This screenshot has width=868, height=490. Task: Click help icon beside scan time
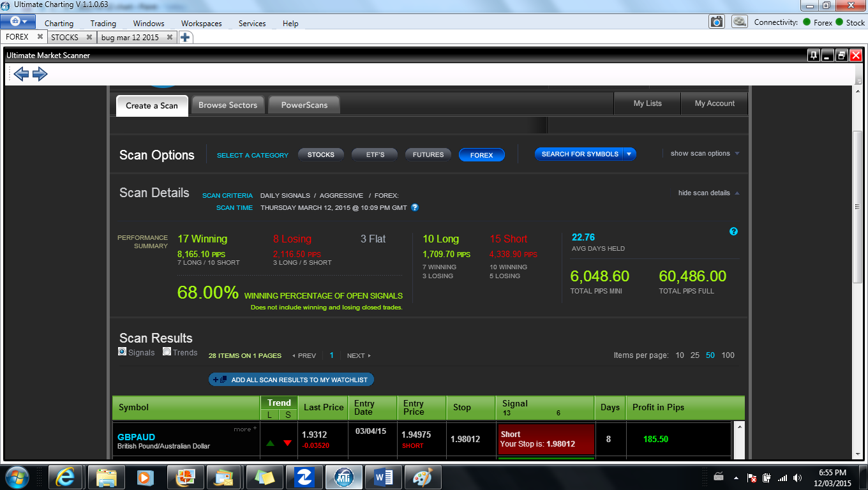415,207
